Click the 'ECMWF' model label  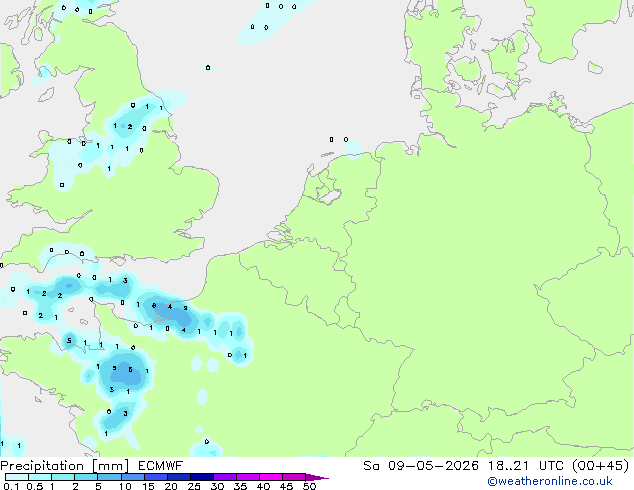coord(161,466)
